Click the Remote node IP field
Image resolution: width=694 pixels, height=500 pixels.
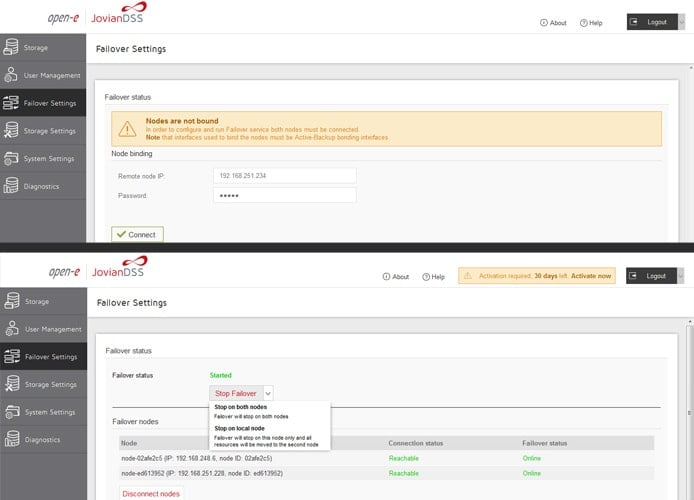pyautogui.click(x=284, y=175)
